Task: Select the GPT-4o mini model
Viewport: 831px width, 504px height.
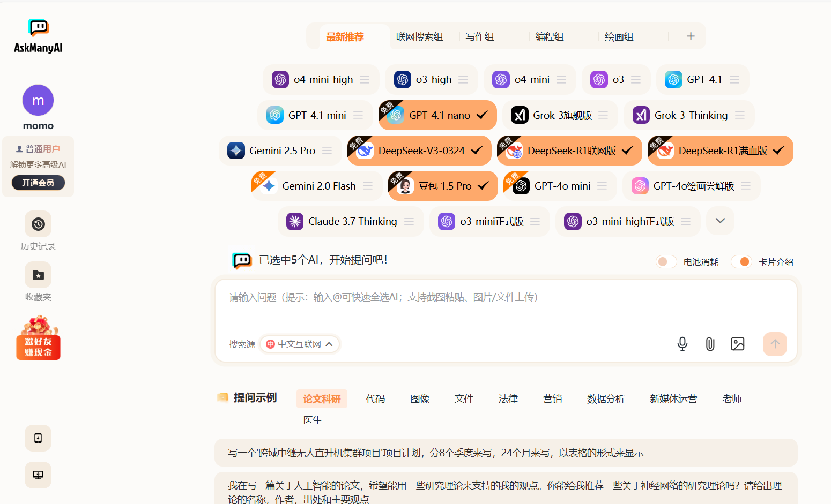Action: (x=560, y=186)
